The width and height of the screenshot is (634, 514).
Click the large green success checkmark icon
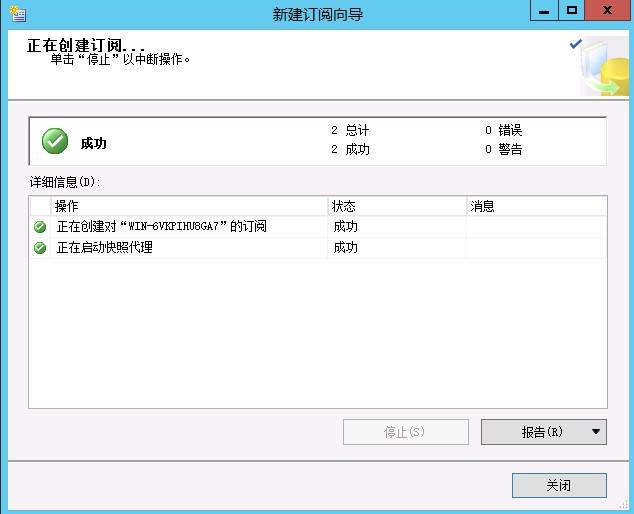point(55,142)
